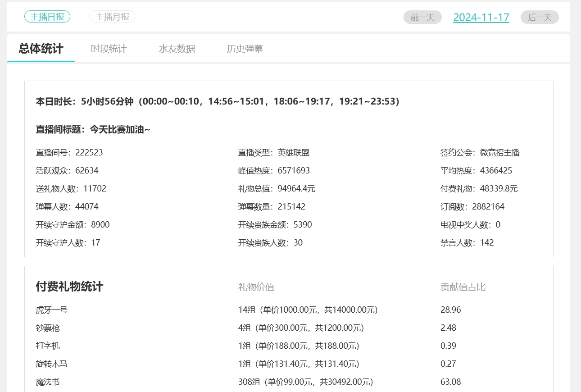Click the 钞票枪 gift row
Viewport: 581px width, 392px height.
click(47, 328)
